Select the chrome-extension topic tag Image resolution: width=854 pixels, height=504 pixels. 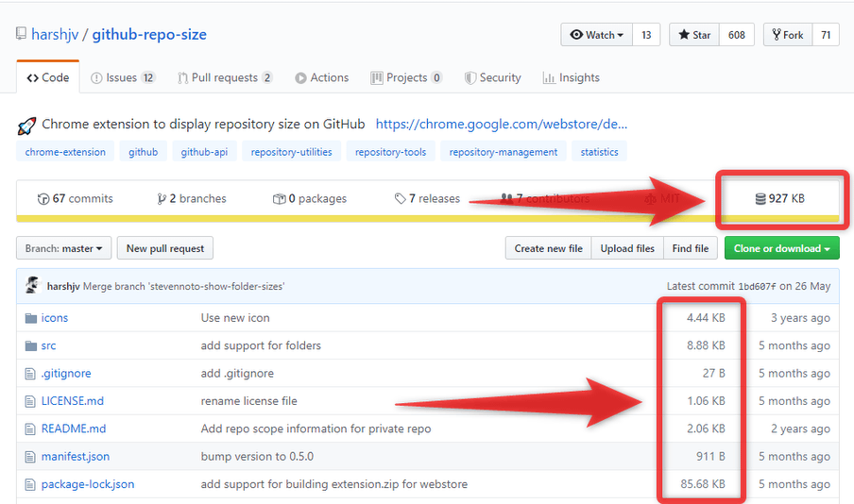pyautogui.click(x=65, y=152)
